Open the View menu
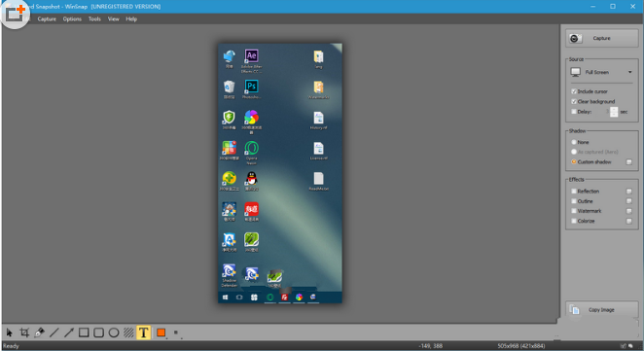Viewport: 644px width, 351px height. (114, 18)
